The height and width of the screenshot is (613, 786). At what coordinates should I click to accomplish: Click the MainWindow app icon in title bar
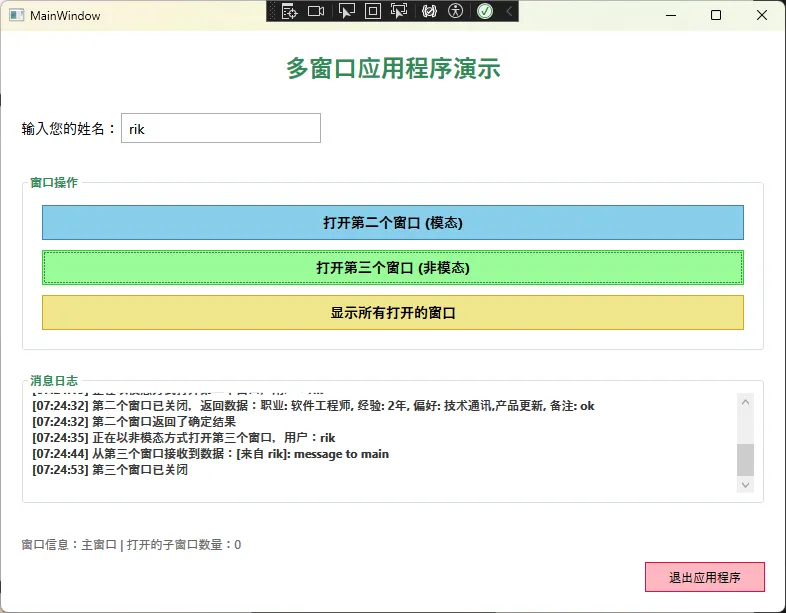[16, 15]
